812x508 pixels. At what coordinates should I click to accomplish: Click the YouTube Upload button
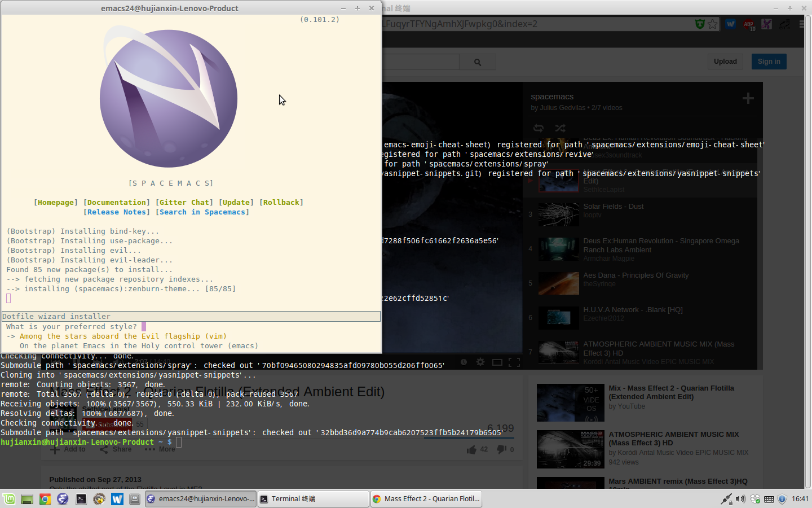(725, 62)
